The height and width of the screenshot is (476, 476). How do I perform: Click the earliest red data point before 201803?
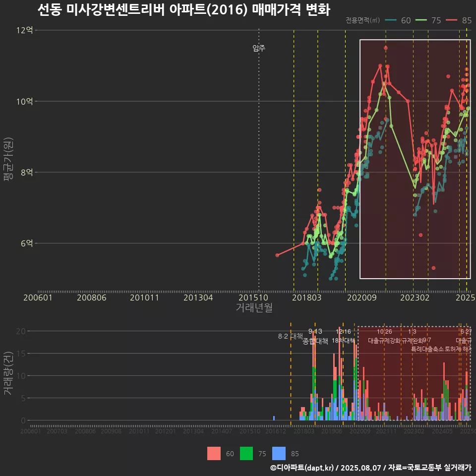277,255
